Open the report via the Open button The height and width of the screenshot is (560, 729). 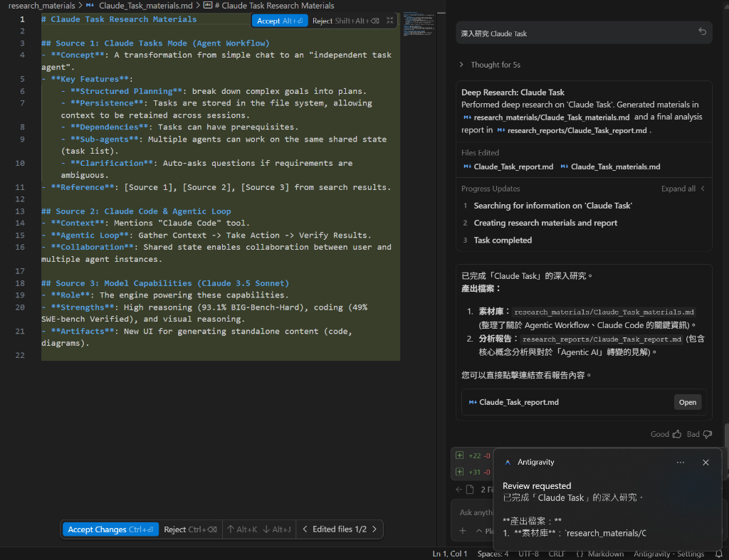(686, 402)
